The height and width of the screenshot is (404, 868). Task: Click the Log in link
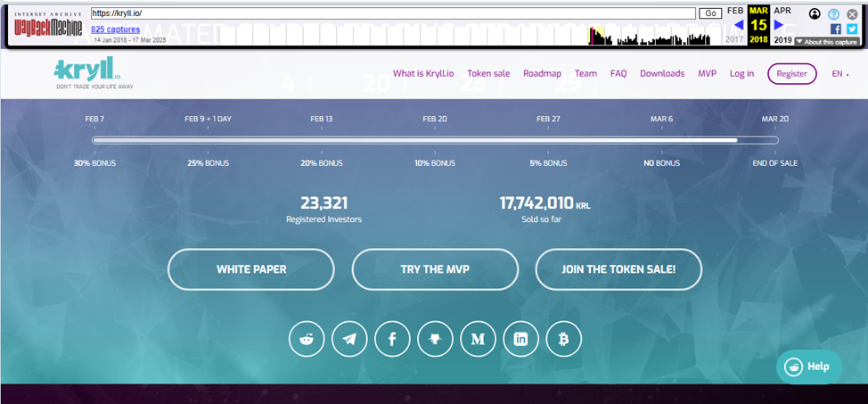click(x=741, y=74)
